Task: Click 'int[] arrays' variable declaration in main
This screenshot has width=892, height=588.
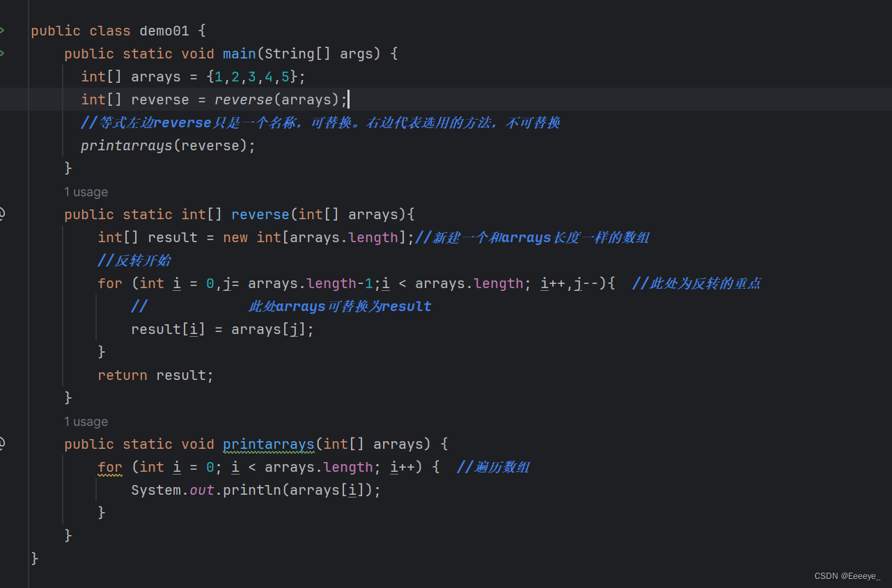Action: point(131,77)
